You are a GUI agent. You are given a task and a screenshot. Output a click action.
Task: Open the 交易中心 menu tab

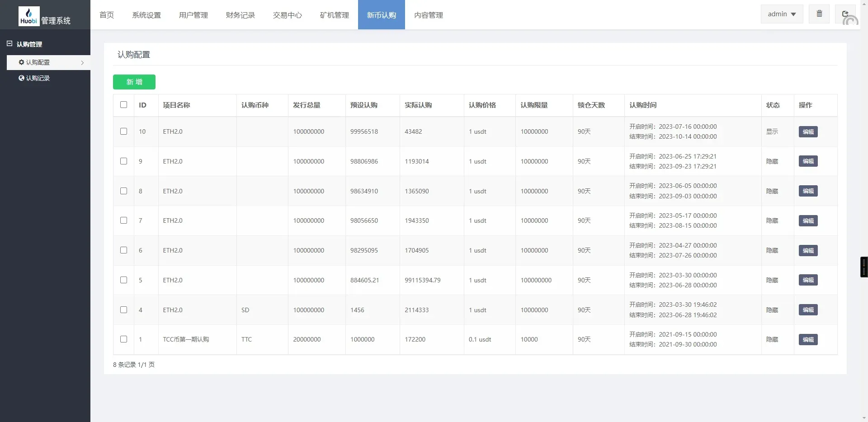287,15
